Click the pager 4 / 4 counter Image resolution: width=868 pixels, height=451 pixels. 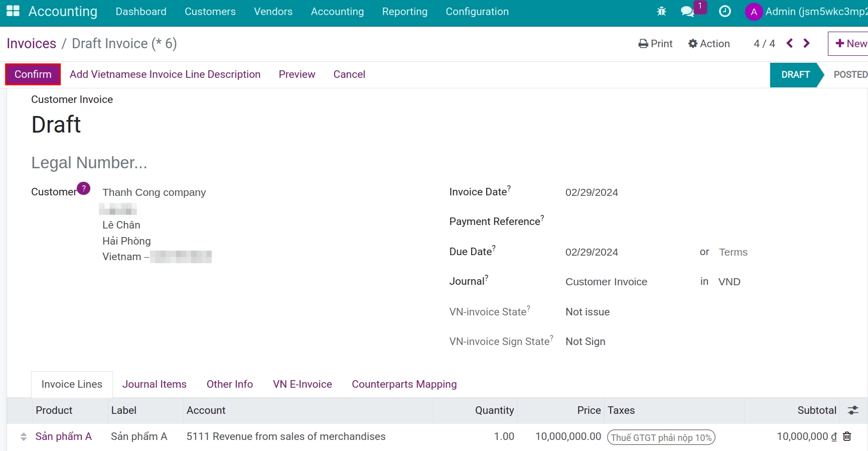coord(764,44)
